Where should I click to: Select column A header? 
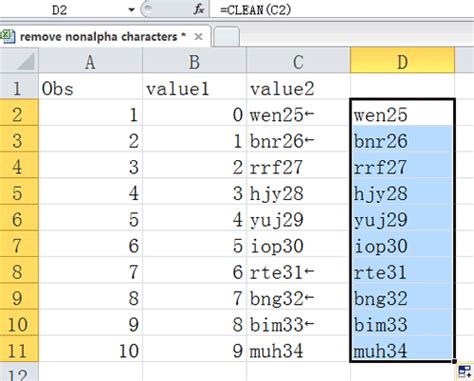point(90,61)
